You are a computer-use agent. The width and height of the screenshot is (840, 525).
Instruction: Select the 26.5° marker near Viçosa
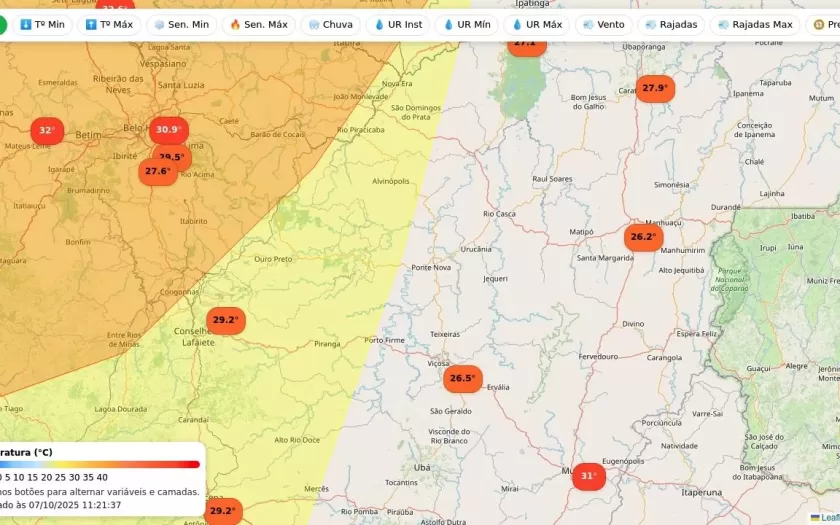[x=462, y=379]
